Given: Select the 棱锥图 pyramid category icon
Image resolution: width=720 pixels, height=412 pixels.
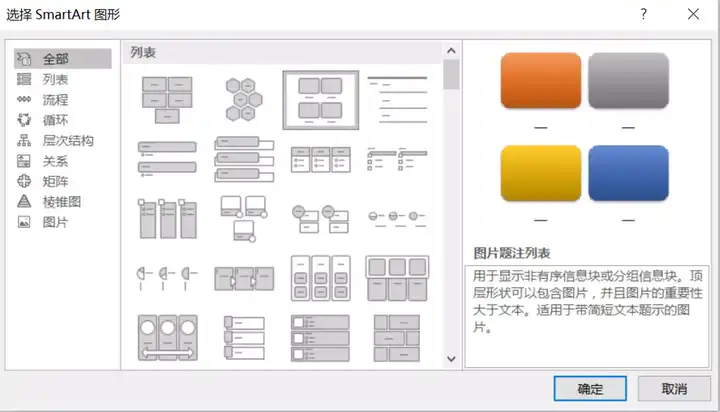Looking at the screenshot, I should 24,201.
